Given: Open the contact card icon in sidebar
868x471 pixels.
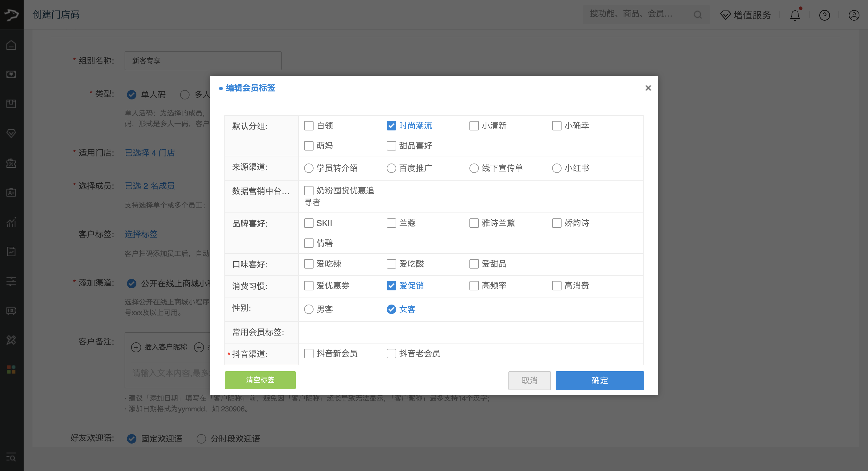Looking at the screenshot, I should [x=11, y=192].
